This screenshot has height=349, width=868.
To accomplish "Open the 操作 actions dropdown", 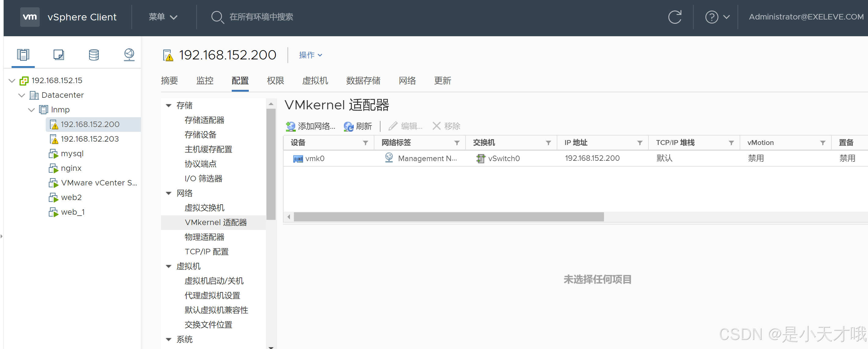I will point(310,55).
